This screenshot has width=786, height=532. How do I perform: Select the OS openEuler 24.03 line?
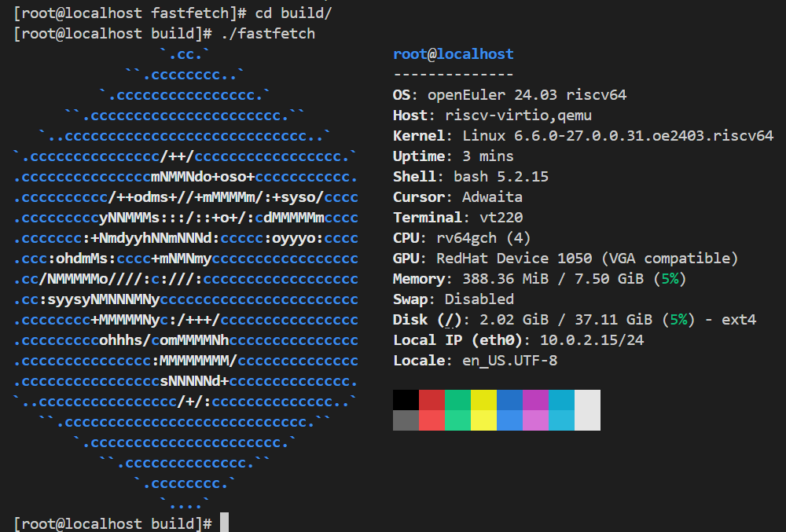[x=509, y=95]
